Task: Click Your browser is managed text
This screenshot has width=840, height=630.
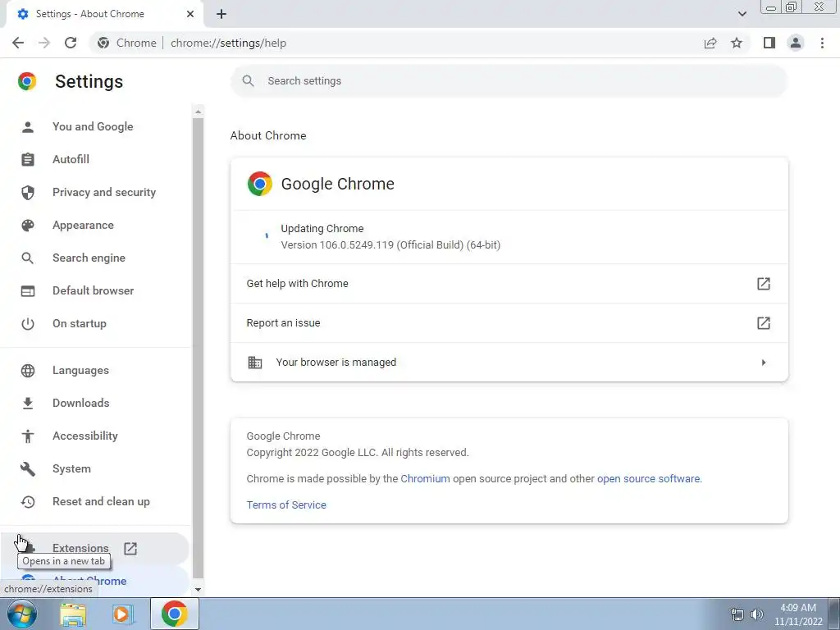Action: pos(336,362)
